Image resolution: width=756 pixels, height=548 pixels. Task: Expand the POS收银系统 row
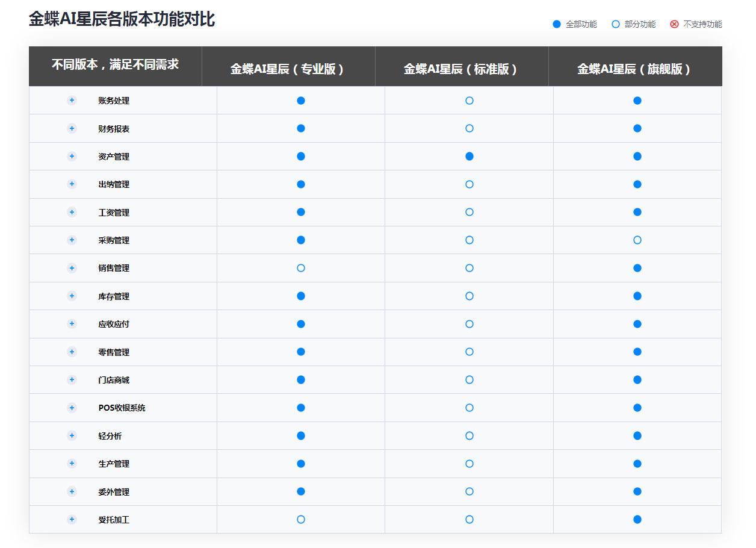[72, 408]
